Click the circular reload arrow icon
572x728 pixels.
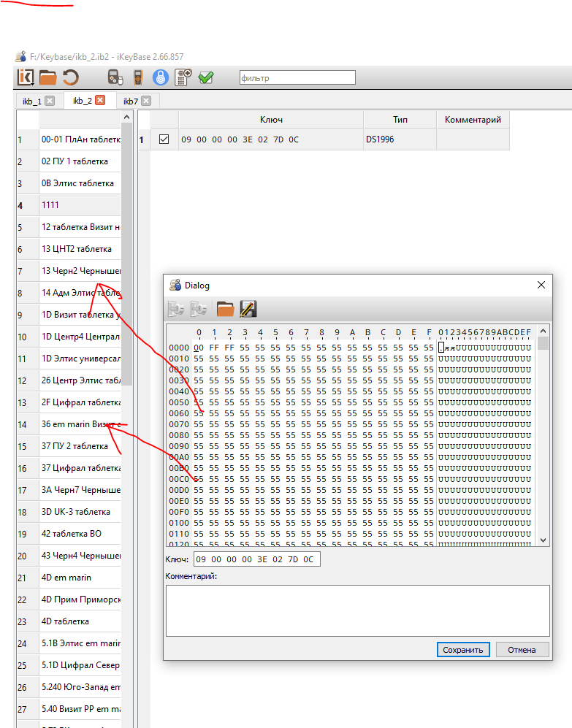click(70, 77)
